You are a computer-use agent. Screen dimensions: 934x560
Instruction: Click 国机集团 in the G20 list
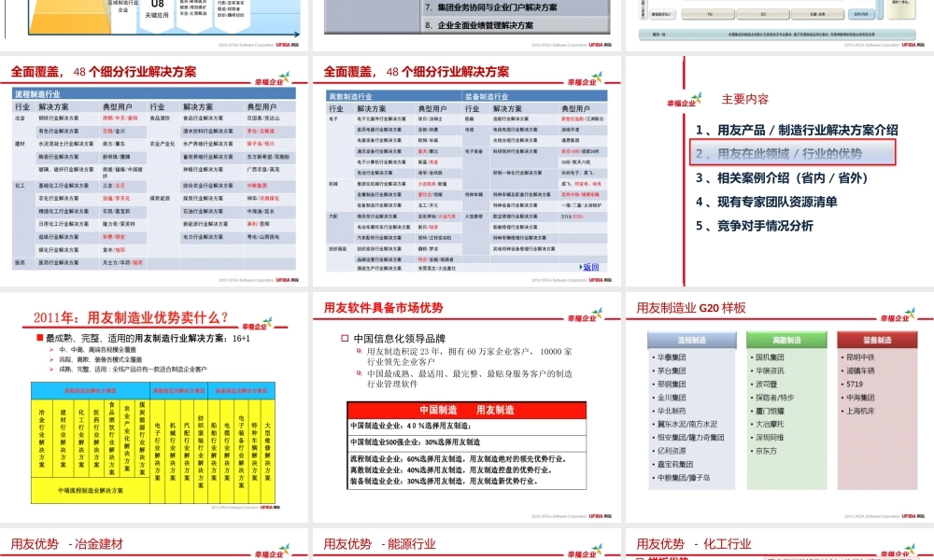click(770, 357)
